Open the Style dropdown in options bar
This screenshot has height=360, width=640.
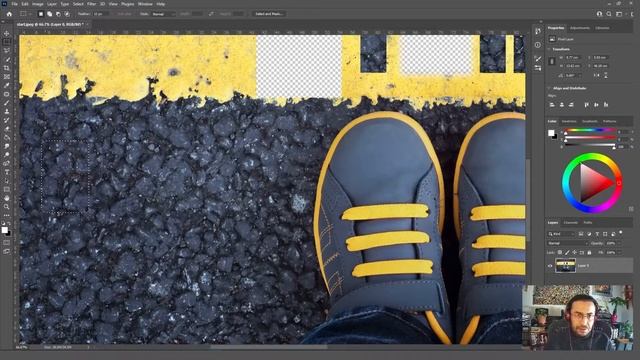pyautogui.click(x=164, y=14)
